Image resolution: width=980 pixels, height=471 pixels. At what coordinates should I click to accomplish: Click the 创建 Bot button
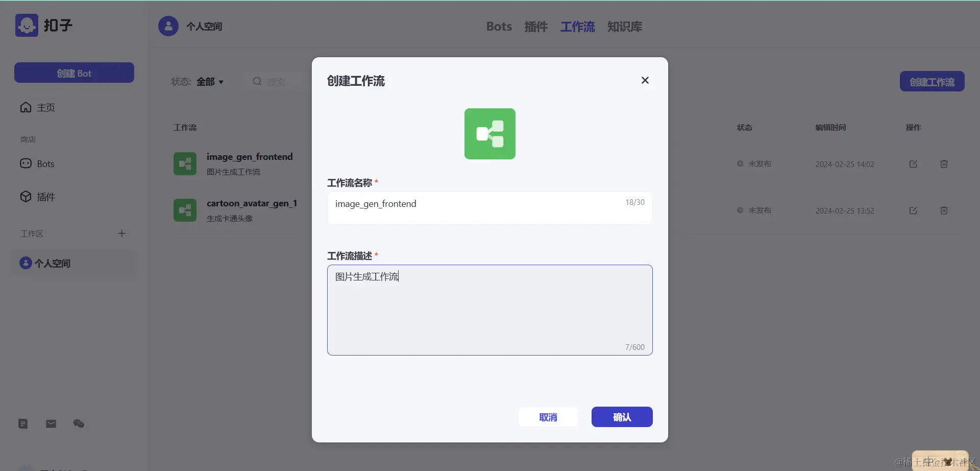(x=74, y=73)
